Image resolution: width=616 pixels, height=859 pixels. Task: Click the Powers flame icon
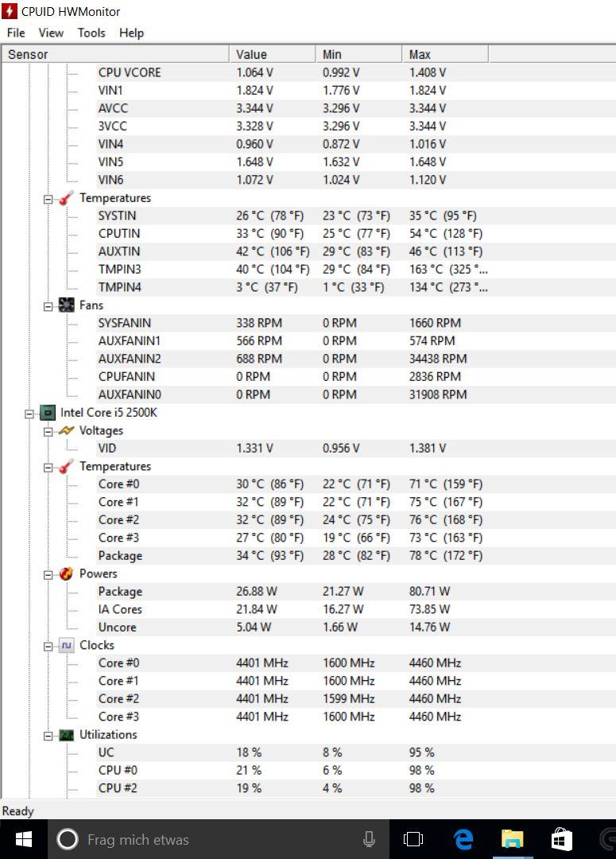67,573
